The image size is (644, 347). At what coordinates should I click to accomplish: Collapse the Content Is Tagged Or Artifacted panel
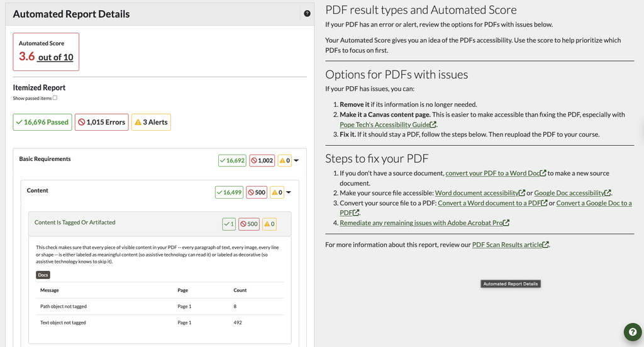(x=160, y=224)
